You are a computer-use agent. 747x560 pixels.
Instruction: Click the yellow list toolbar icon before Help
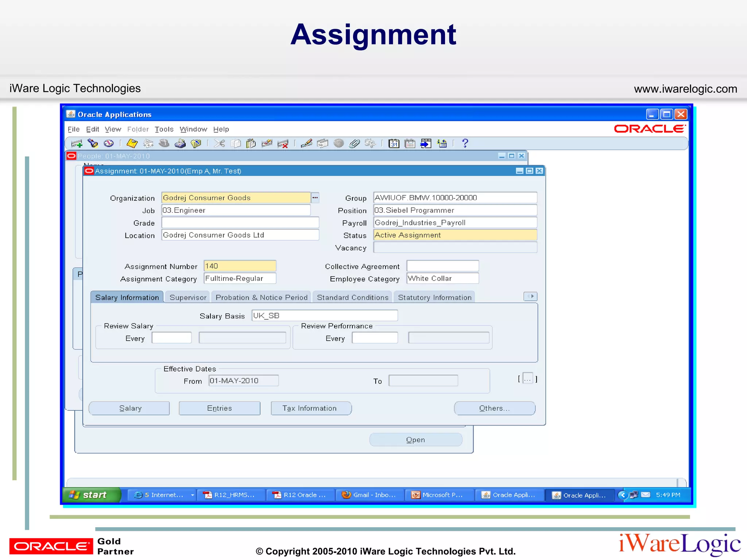click(x=442, y=144)
